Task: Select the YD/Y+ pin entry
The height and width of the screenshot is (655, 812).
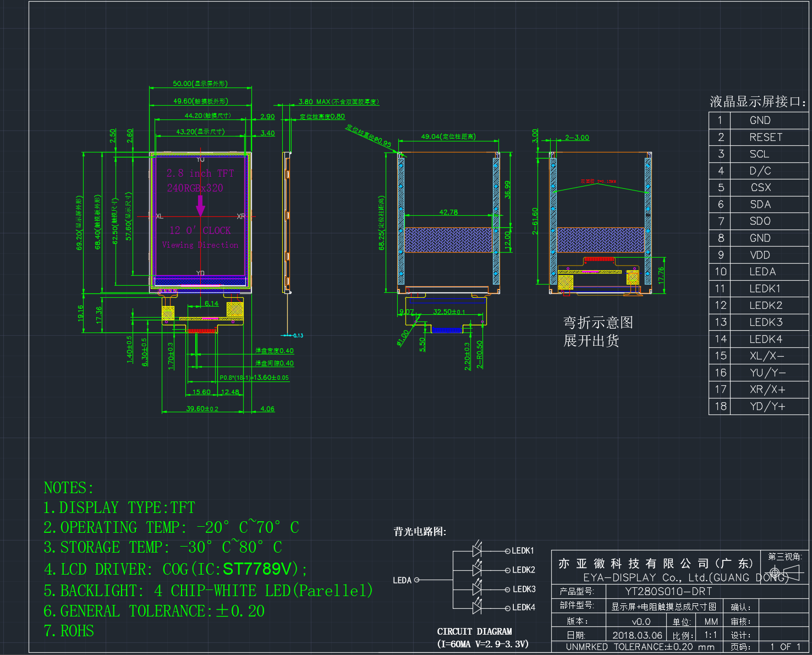Action: pyautogui.click(x=767, y=406)
